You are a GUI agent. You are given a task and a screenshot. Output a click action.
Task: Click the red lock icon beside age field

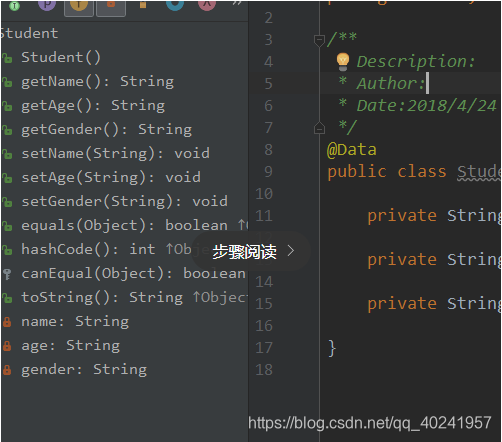click(7, 346)
